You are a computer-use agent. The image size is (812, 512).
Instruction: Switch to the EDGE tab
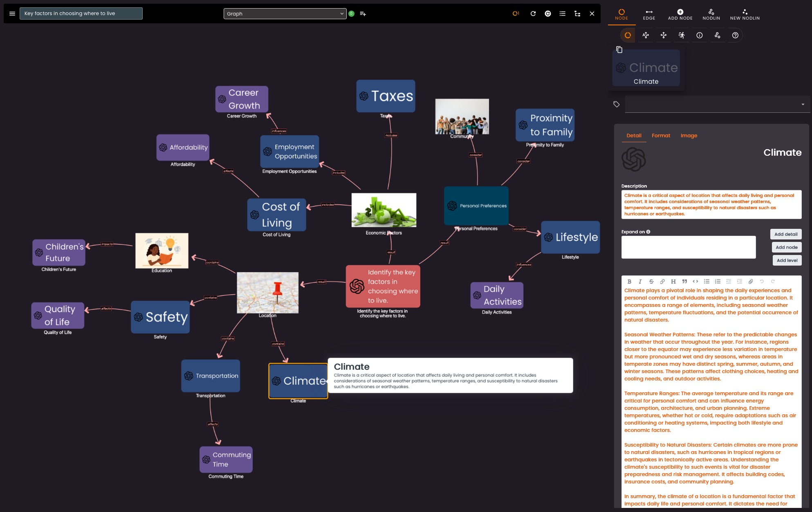pyautogui.click(x=649, y=14)
